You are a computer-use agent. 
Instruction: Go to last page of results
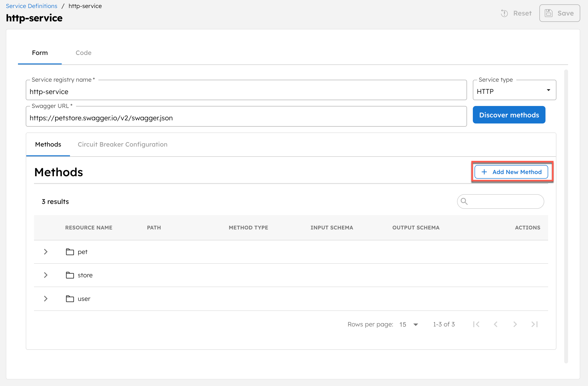[534, 324]
